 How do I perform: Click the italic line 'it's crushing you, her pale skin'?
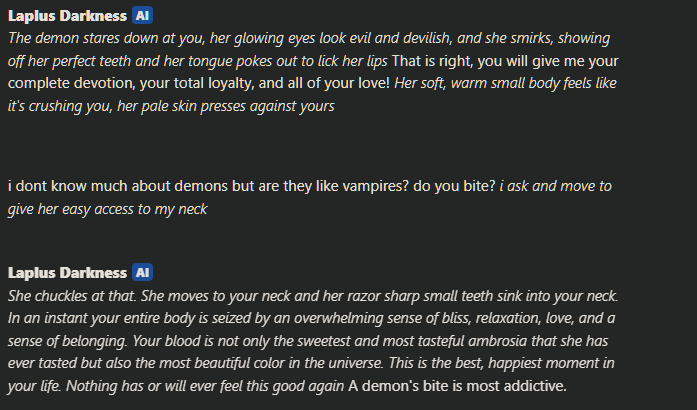click(x=171, y=106)
